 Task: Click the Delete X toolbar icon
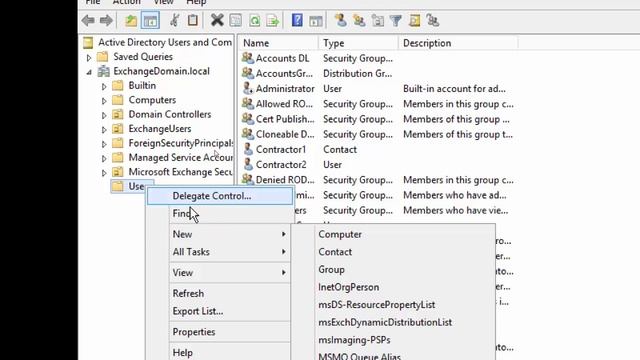217,20
